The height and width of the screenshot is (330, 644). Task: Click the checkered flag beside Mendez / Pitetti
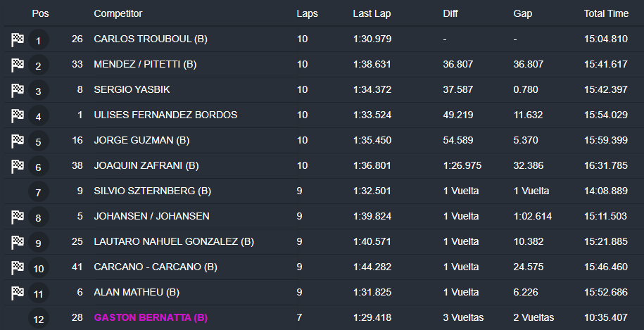pyautogui.click(x=18, y=65)
